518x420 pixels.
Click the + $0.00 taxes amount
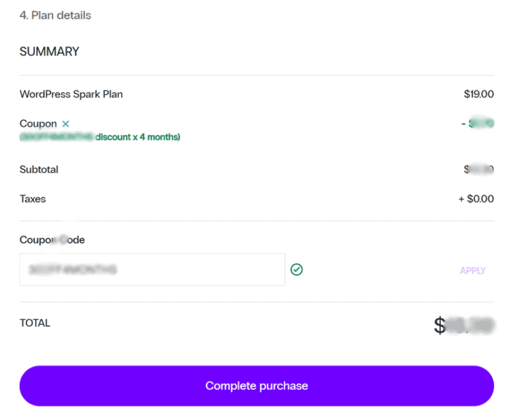pos(476,199)
